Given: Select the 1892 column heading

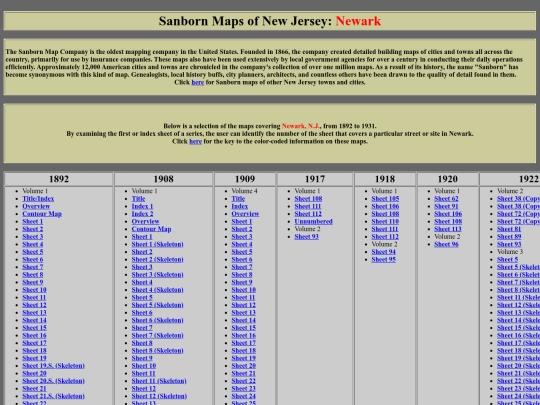Looking at the screenshot, I should click(x=59, y=179).
